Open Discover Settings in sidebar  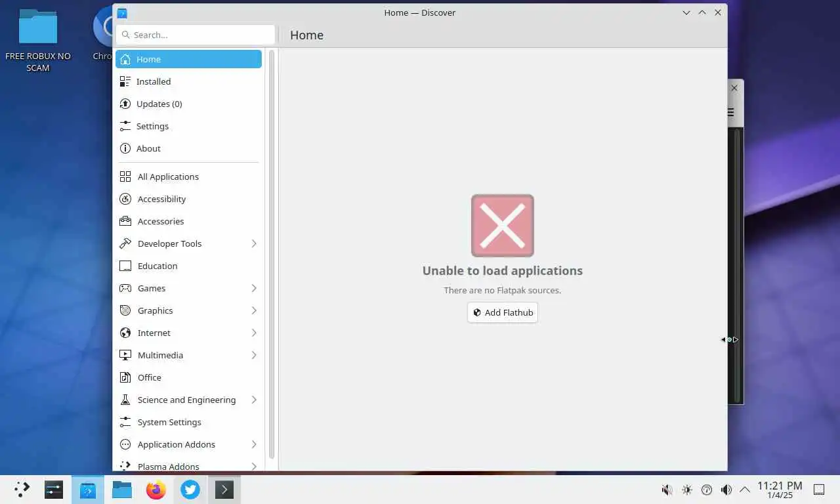(x=188, y=126)
